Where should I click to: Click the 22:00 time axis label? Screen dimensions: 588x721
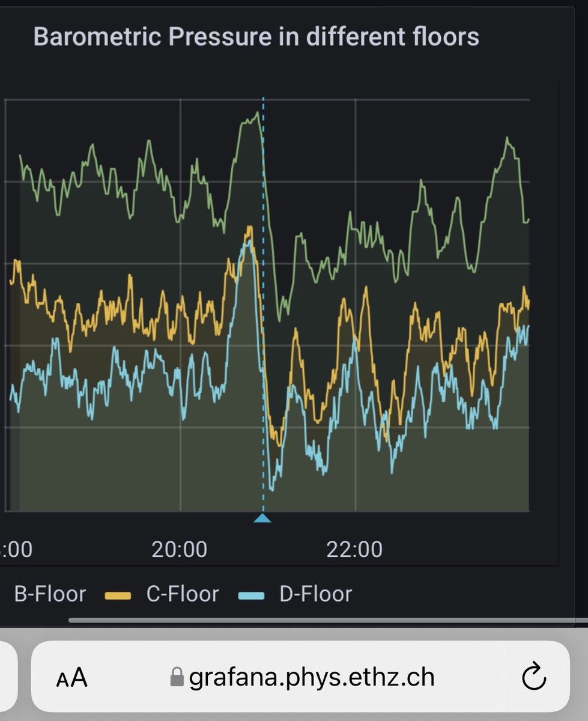pos(354,549)
